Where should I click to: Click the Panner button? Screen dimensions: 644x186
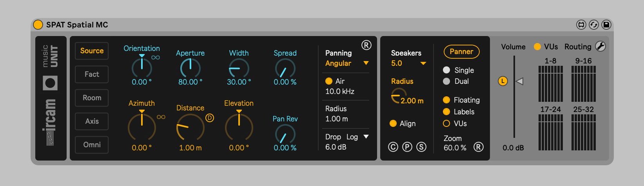point(461,52)
